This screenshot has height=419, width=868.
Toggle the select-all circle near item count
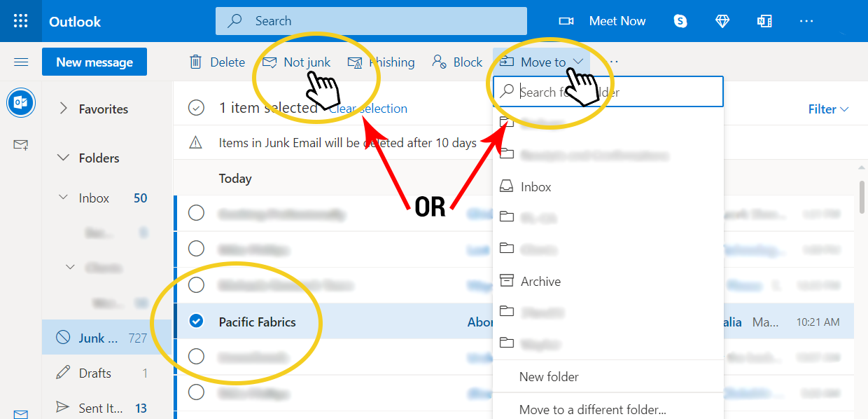196,108
